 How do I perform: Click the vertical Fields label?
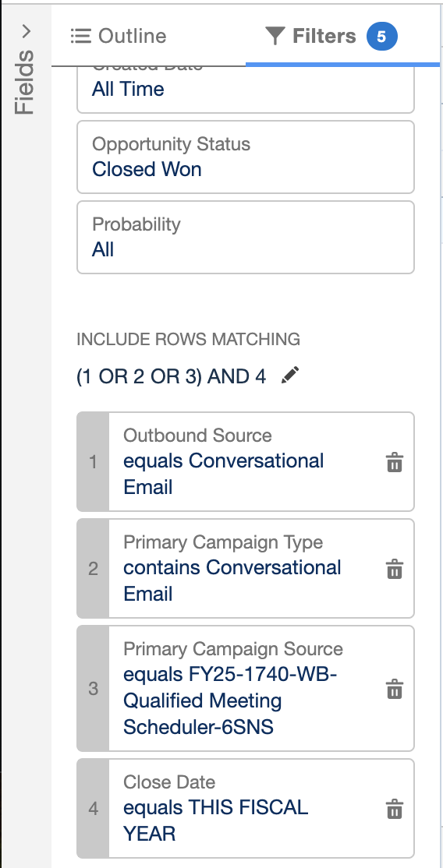25,82
